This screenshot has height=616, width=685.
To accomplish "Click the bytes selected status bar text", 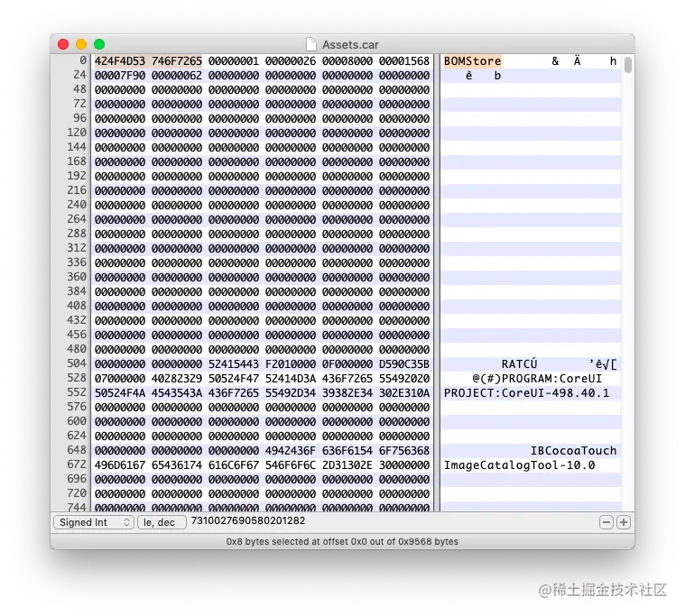I will click(x=342, y=541).
